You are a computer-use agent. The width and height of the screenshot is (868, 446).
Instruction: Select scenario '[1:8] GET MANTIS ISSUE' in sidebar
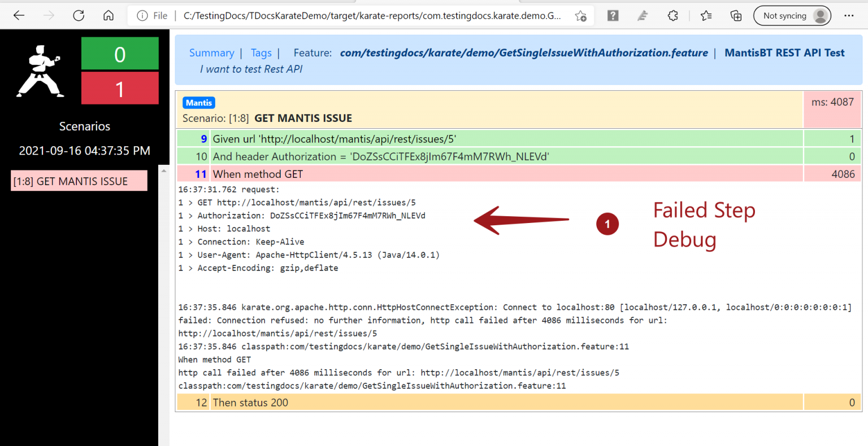(x=79, y=180)
